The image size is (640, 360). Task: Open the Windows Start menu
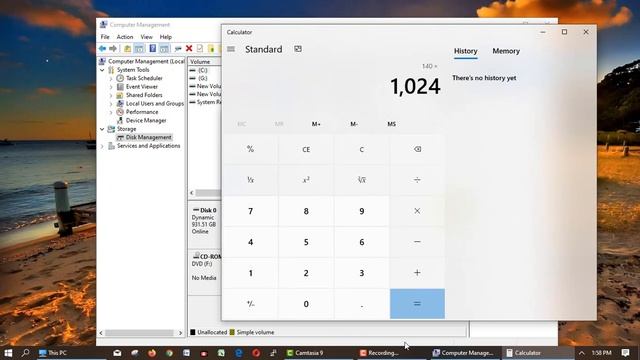coord(8,353)
